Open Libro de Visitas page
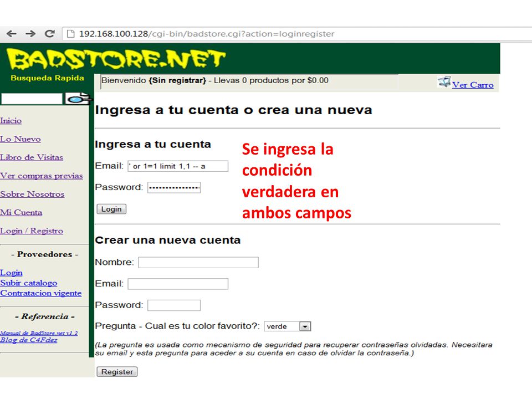Screen dimensions: 532x399 (32, 157)
